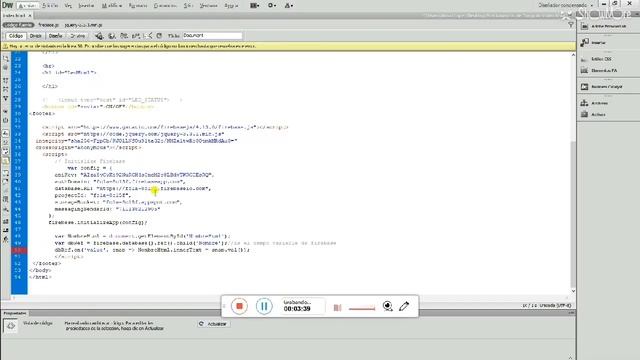Open the jquery min.js related file

click(83, 25)
